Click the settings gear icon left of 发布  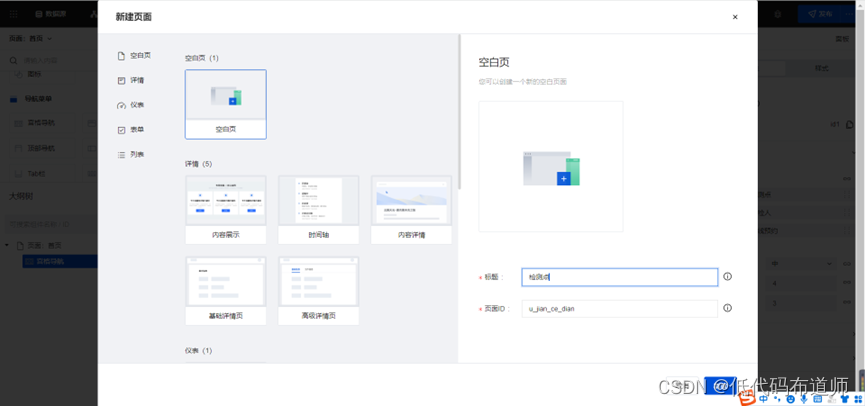pyautogui.click(x=778, y=14)
